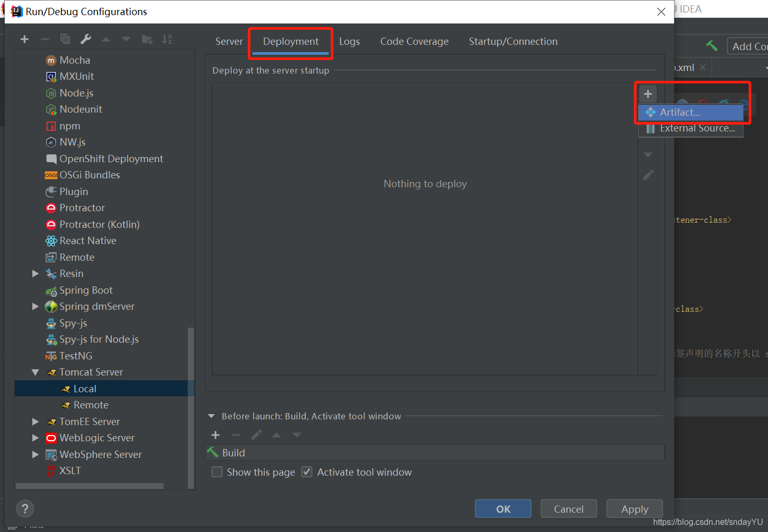This screenshot has height=532, width=768.
Task: Click the Apply button
Action: [x=634, y=509]
